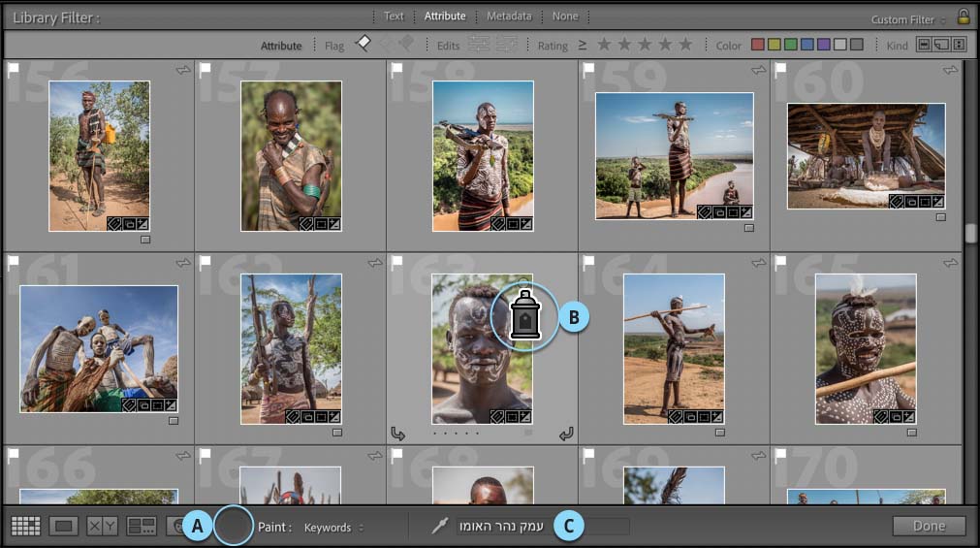Open color label box under photo 162
This screenshot has height=548, width=980.
coord(337,433)
